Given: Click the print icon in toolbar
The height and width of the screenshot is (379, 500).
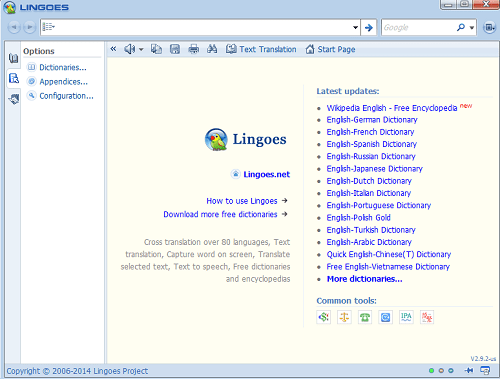Looking at the screenshot, I should pyautogui.click(x=193, y=49).
